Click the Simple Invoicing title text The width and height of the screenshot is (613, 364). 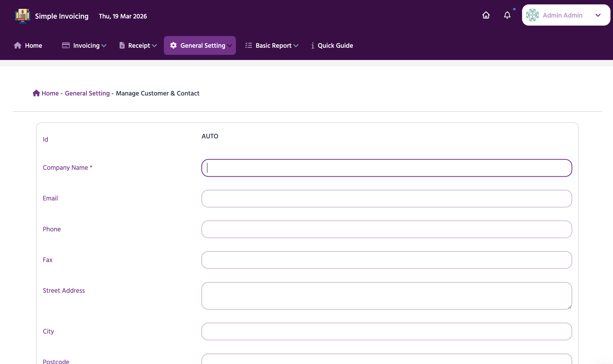point(62,16)
